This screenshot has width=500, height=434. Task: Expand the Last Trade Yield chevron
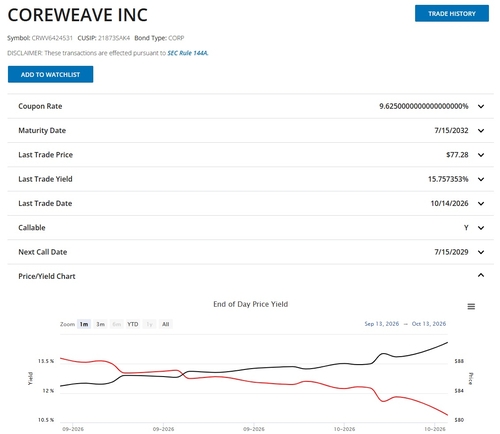pos(481,179)
